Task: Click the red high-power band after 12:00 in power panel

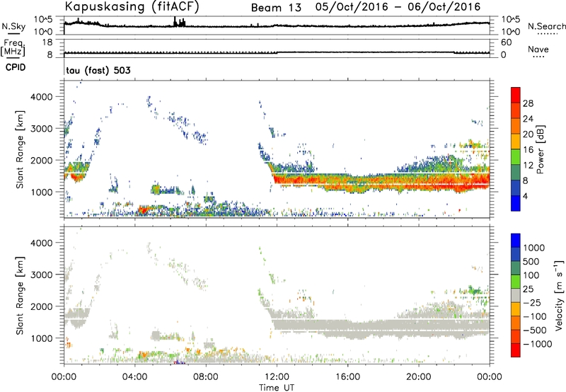Action: pyautogui.click(x=382, y=182)
